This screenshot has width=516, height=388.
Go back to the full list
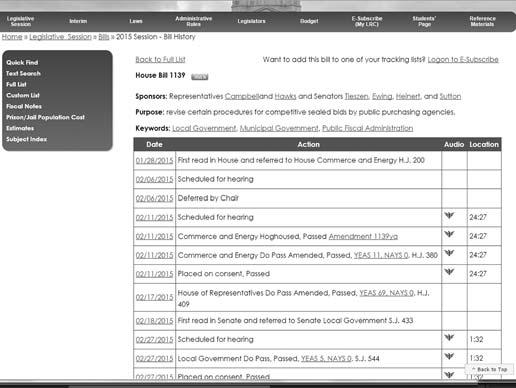pyautogui.click(x=160, y=60)
